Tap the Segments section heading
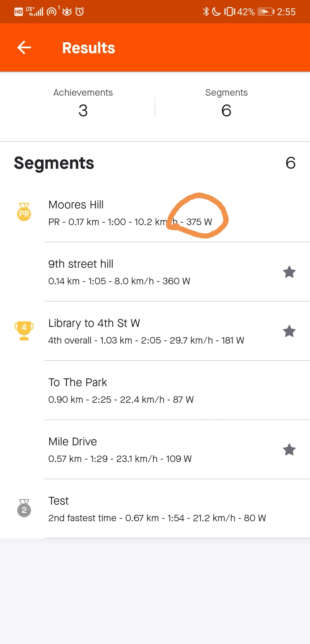The image size is (310, 644). tap(54, 163)
